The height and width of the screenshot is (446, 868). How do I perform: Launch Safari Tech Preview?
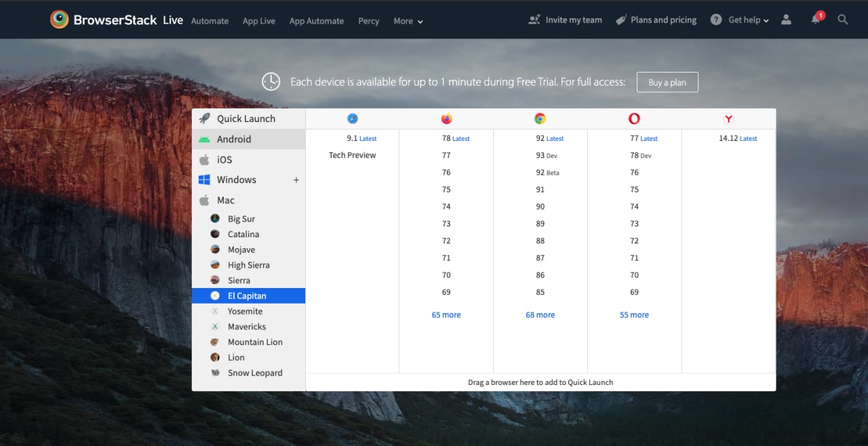click(352, 155)
